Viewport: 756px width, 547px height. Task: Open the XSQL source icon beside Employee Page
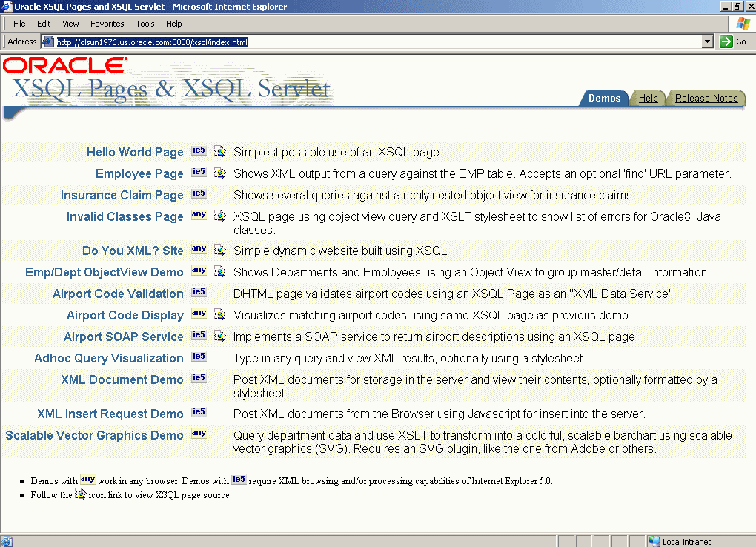click(x=219, y=173)
